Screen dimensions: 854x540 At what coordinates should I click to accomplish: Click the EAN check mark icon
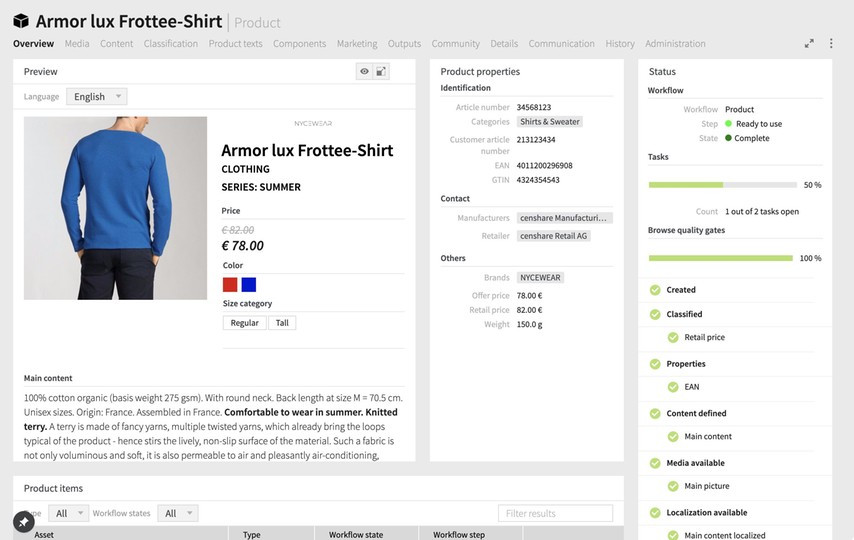[x=673, y=387]
